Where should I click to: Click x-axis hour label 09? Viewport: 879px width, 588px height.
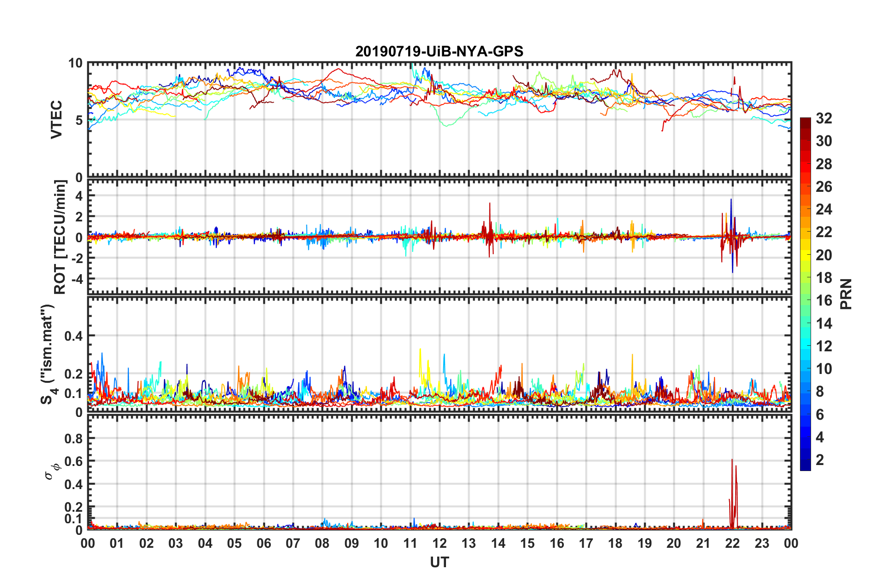(x=352, y=543)
